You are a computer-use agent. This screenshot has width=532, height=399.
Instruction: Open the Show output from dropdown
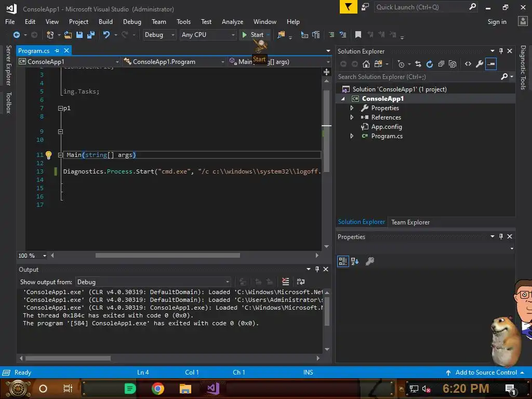pos(153,282)
